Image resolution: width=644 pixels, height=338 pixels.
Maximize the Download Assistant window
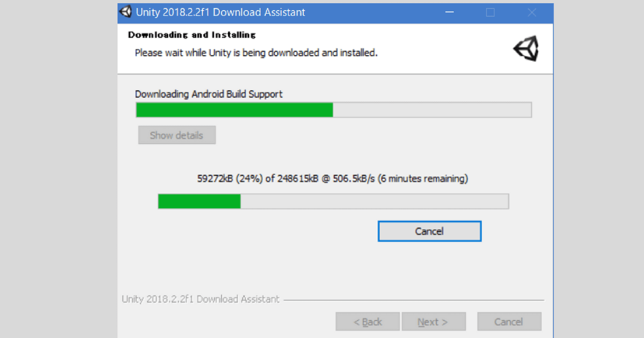(x=490, y=12)
